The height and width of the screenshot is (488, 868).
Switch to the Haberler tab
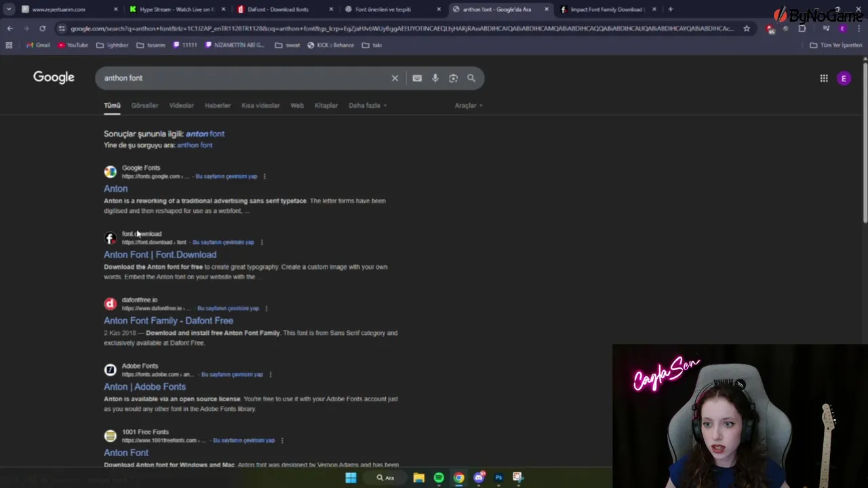[x=218, y=106]
